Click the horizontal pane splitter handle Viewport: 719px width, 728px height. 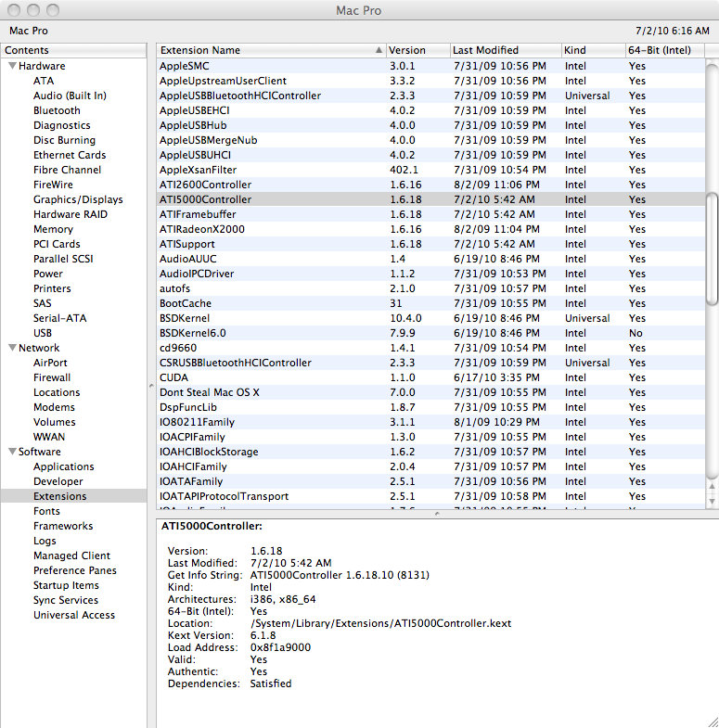coord(437,514)
